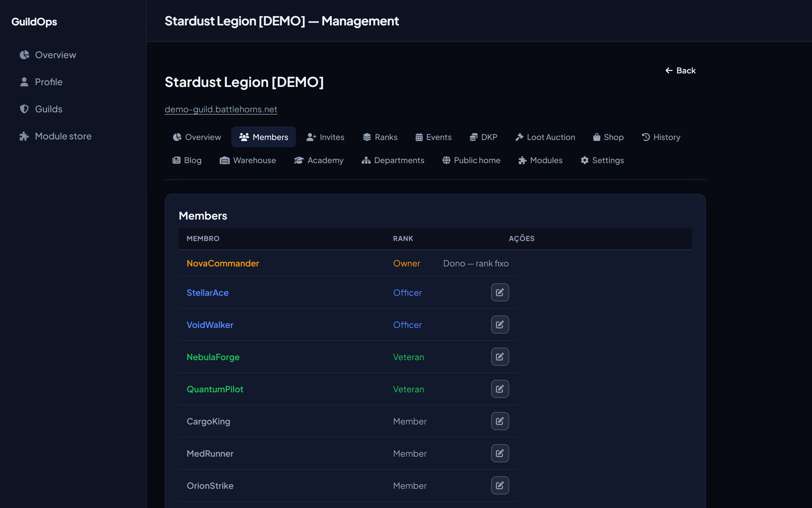The width and height of the screenshot is (812, 508).
Task: Switch to the guild Overview tab
Action: [x=197, y=137]
